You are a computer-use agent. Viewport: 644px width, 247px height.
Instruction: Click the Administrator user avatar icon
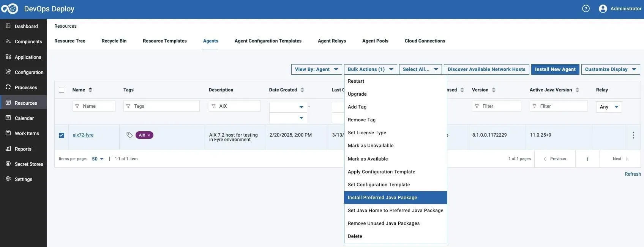pyautogui.click(x=603, y=9)
